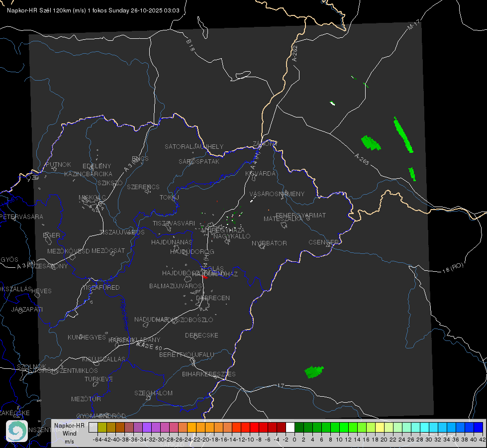Select the NYIRBATOR label
The width and height of the screenshot is (487, 448).
269,243
